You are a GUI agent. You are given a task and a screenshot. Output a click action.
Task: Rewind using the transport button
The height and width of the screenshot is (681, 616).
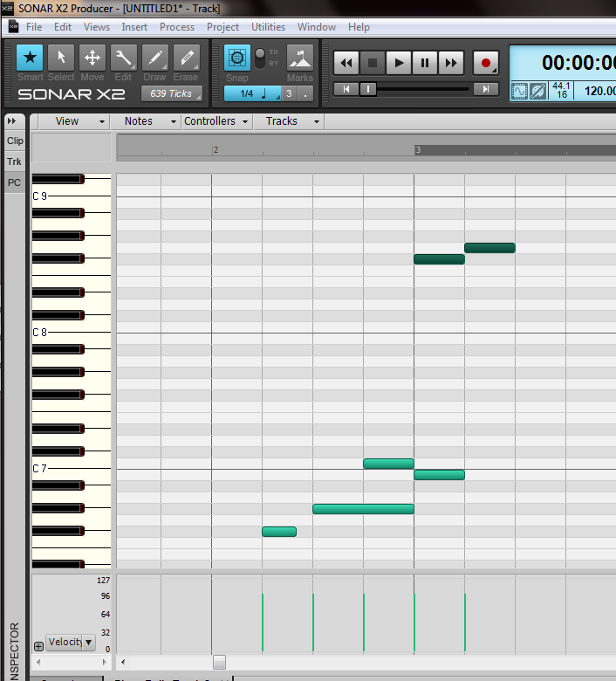(346, 63)
